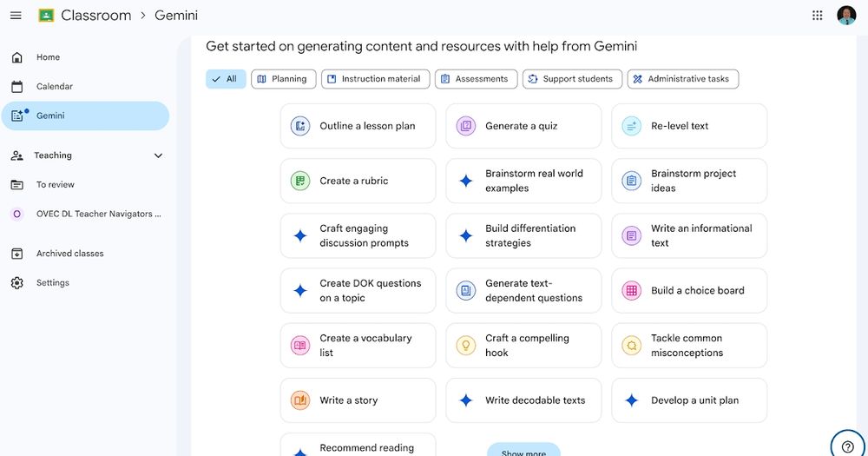Click the Create a rubric icon
Image resolution: width=868 pixels, height=456 pixels.
coord(300,181)
